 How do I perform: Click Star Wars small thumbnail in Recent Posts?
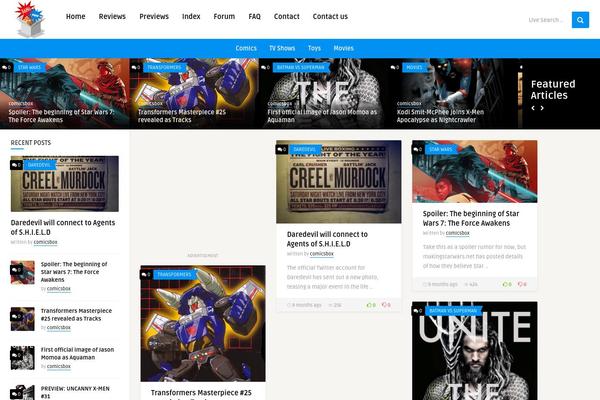[x=23, y=272]
